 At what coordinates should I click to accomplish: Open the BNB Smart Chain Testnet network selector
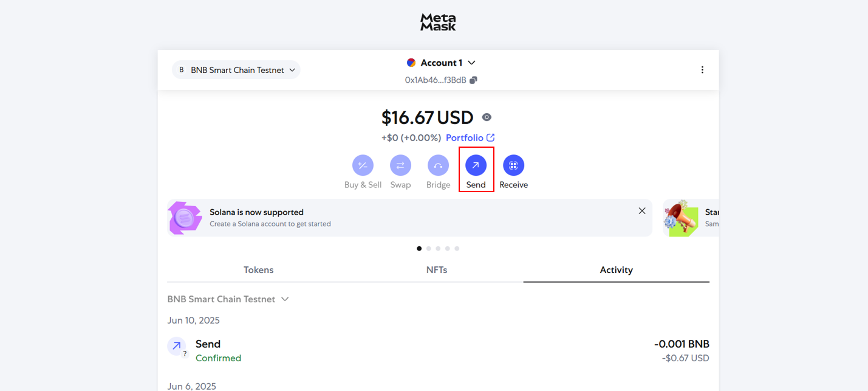coord(236,70)
